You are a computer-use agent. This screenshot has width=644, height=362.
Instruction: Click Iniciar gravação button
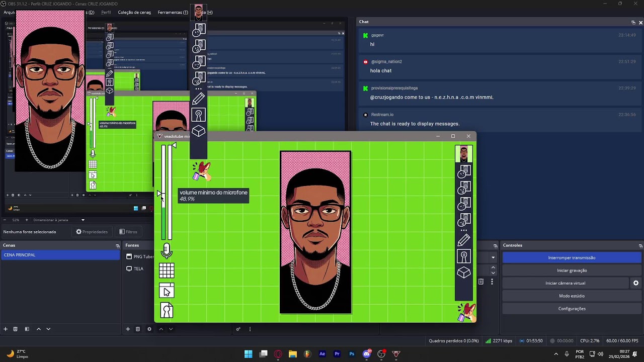(x=572, y=270)
